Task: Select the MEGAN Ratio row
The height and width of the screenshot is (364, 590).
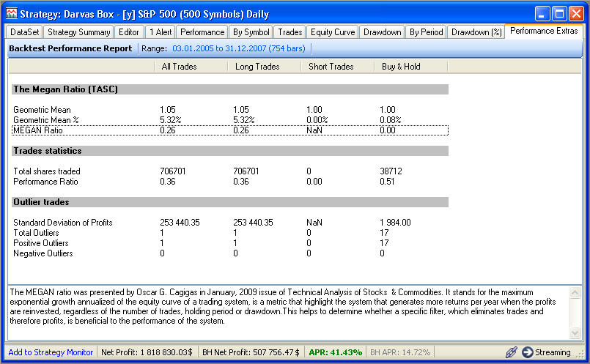Action: point(229,130)
